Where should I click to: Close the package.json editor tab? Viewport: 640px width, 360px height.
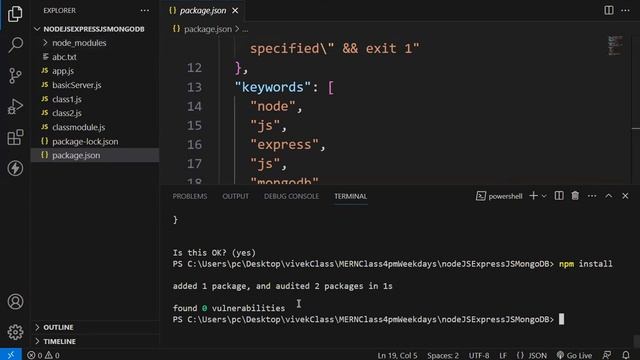point(235,11)
